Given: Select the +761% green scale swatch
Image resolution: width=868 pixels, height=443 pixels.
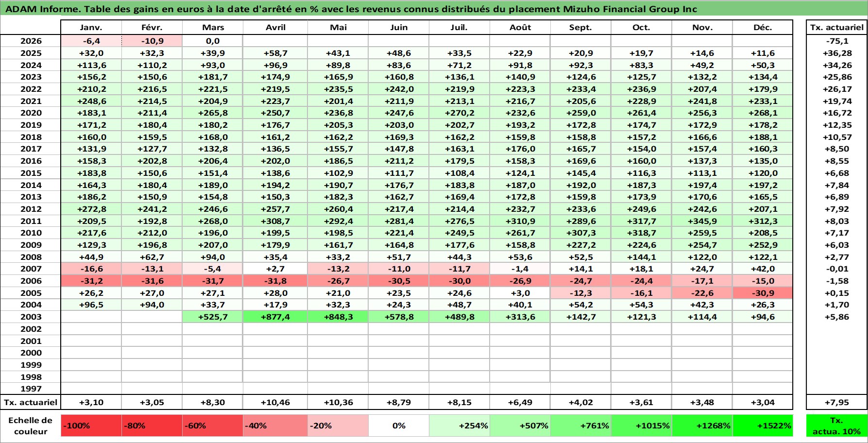Looking at the screenshot, I should coord(581,426).
